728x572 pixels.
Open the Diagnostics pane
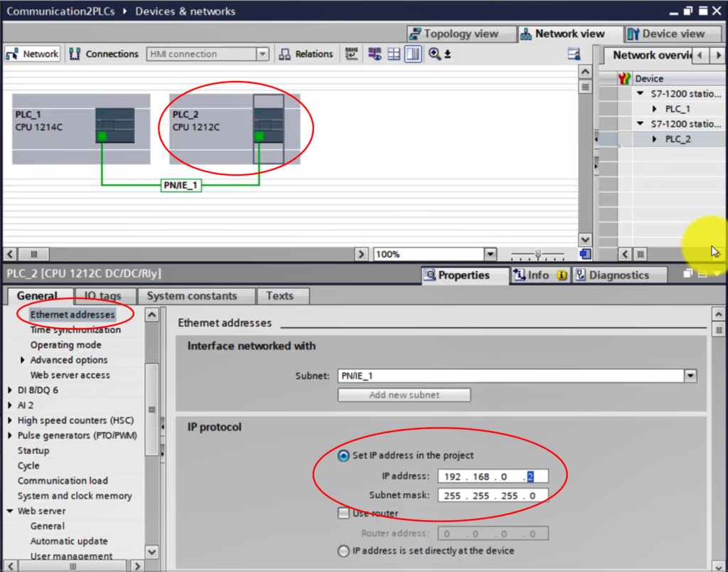pyautogui.click(x=616, y=275)
